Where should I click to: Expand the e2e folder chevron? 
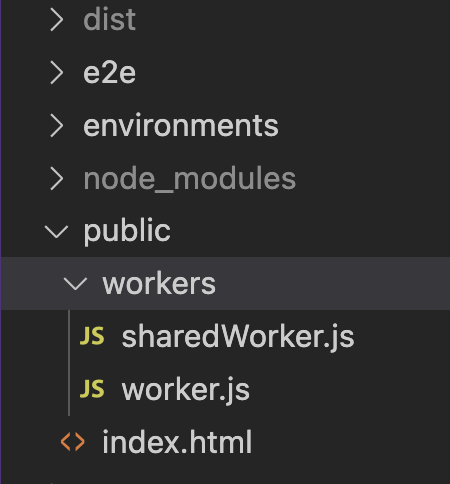[56, 73]
